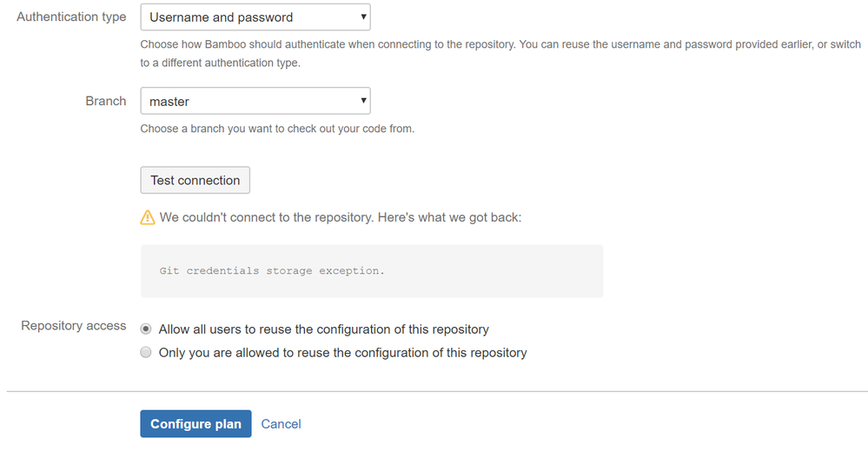
Task: Click the yellow warning triangle icon
Action: coord(147,217)
